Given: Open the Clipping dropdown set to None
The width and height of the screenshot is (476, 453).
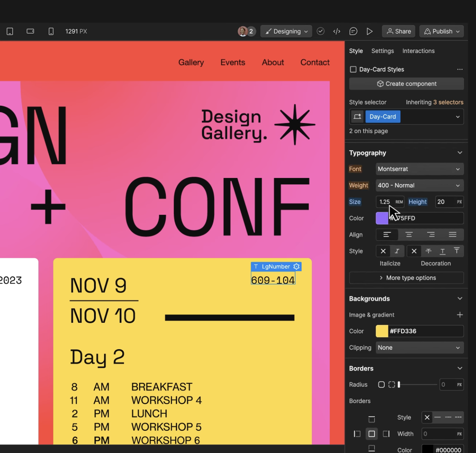Looking at the screenshot, I should tap(419, 348).
